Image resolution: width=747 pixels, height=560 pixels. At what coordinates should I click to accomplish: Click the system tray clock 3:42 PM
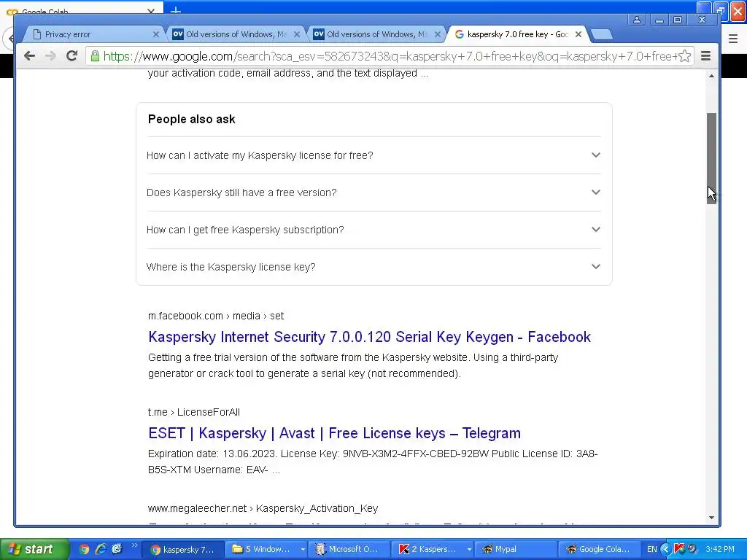[720, 549]
